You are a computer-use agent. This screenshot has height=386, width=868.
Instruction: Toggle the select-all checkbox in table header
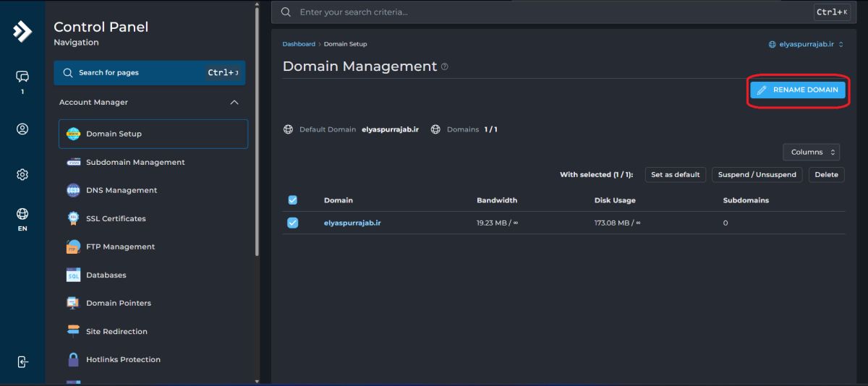click(x=293, y=200)
